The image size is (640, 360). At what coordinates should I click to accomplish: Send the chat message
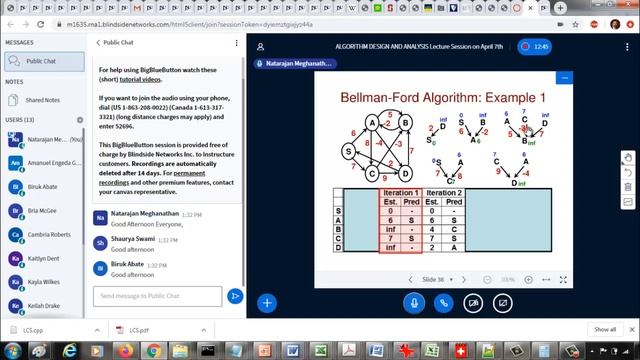coord(235,296)
